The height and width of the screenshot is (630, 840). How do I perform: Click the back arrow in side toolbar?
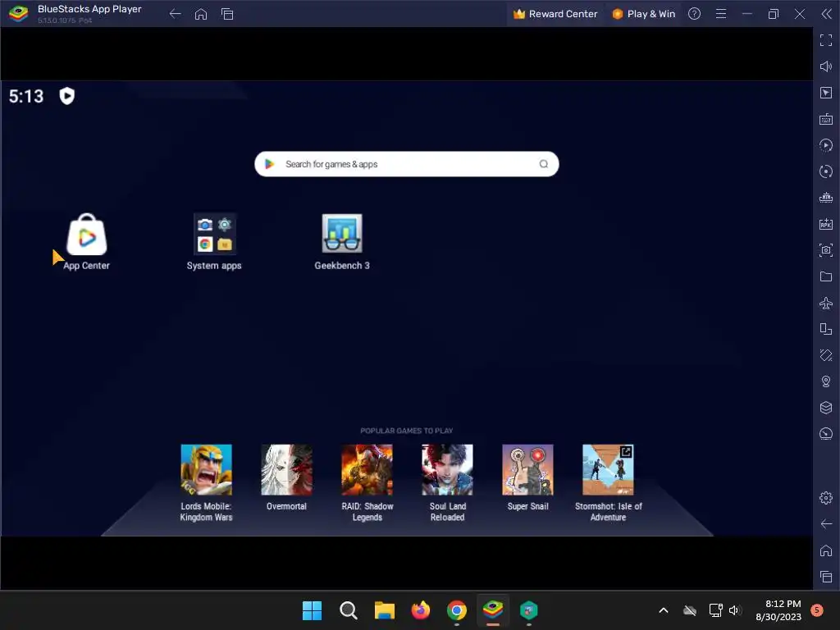coord(826,524)
